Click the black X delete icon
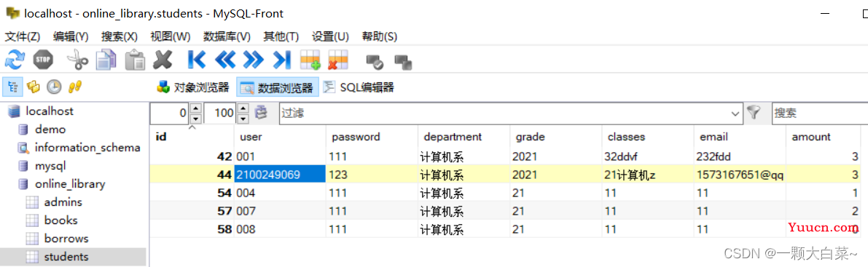This screenshot has width=868, height=267. click(163, 59)
